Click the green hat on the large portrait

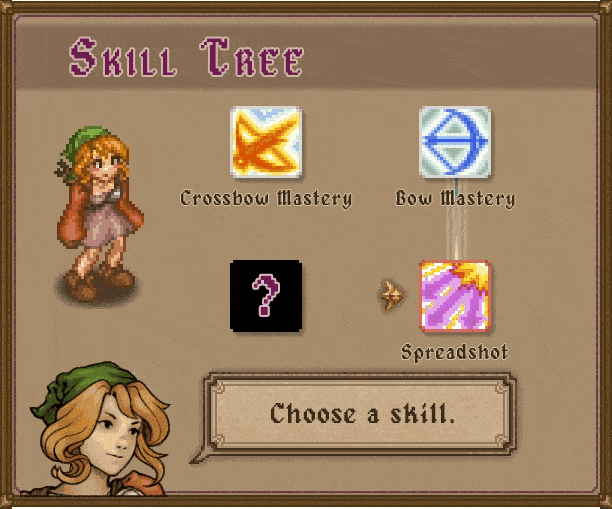click(80, 388)
